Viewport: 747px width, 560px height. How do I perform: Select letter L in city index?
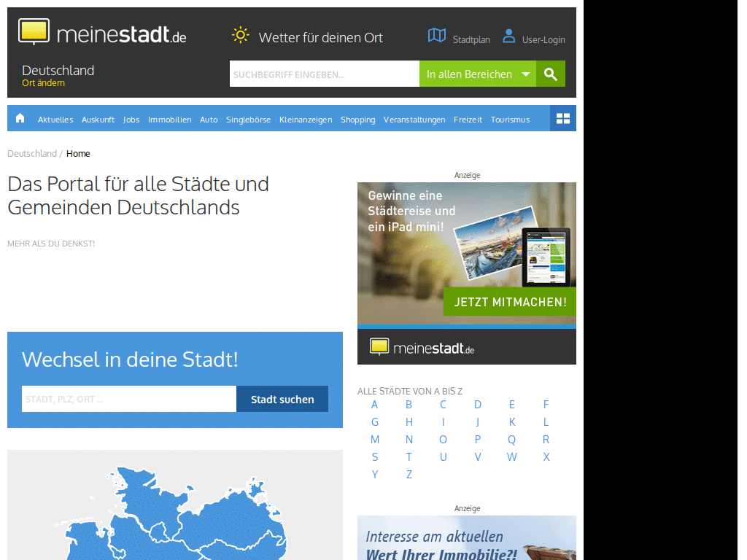[x=546, y=422]
